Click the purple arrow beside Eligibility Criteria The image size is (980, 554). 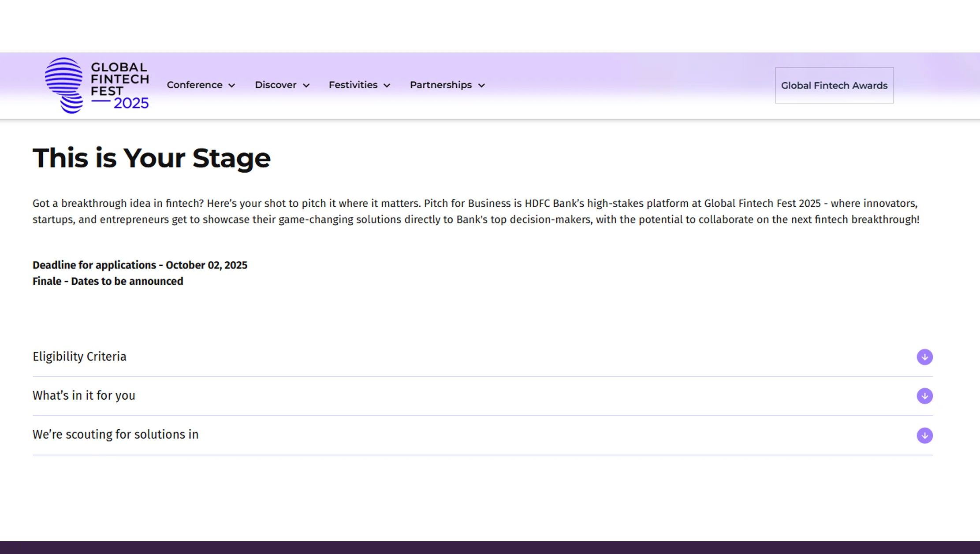point(924,357)
